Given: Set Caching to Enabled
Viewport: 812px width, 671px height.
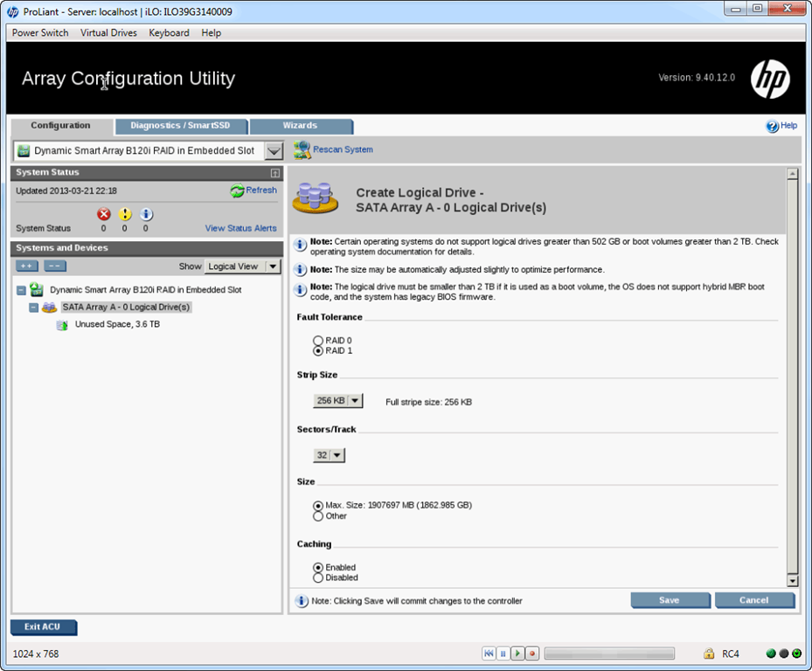Looking at the screenshot, I should 318,567.
